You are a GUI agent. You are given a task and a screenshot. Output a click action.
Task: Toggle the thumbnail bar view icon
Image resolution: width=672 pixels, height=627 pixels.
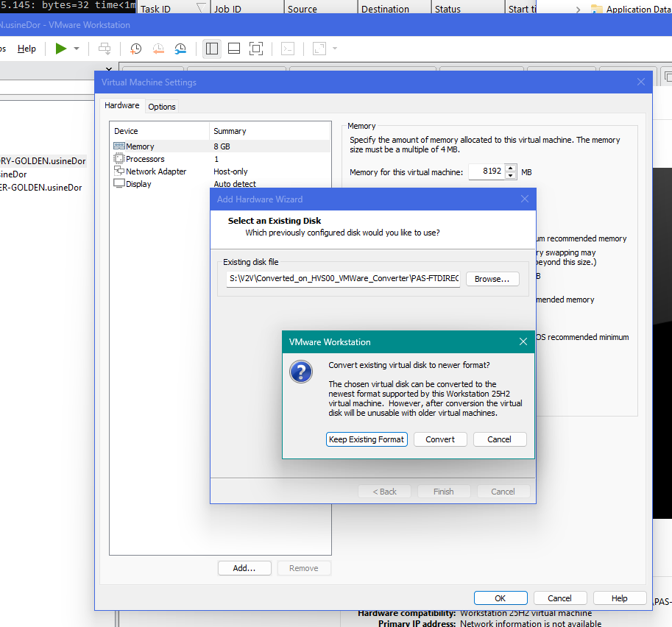pos(234,49)
